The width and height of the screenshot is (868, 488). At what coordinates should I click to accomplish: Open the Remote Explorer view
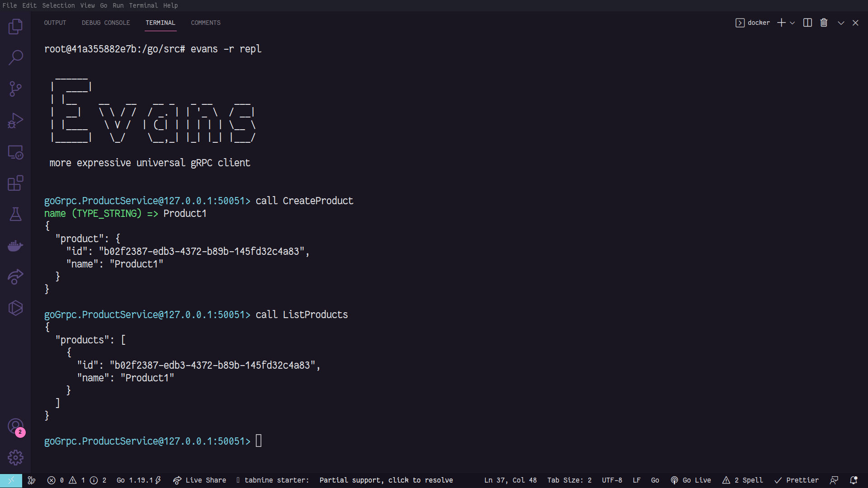pyautogui.click(x=15, y=152)
